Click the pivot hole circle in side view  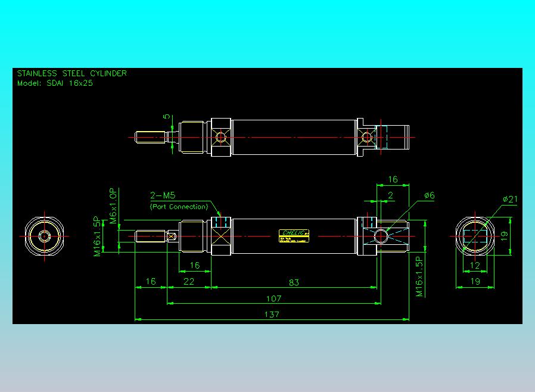[381, 236]
